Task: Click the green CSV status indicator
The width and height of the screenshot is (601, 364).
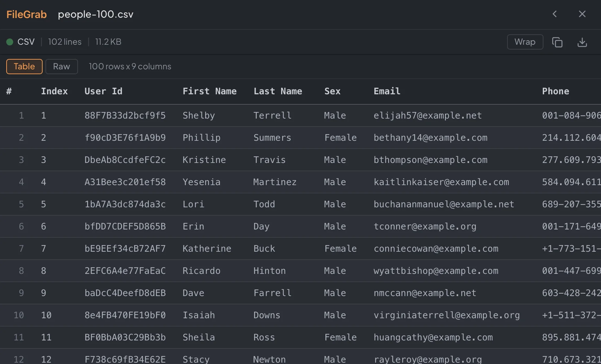Action: 10,42
